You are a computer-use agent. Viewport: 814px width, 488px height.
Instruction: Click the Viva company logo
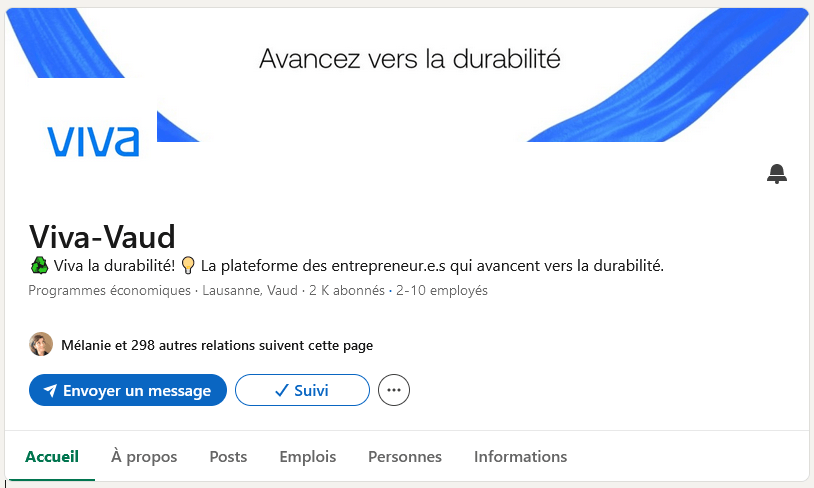coord(94,141)
